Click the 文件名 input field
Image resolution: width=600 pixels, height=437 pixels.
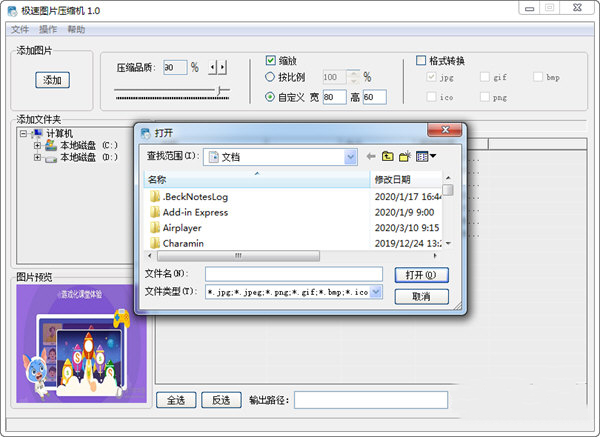294,274
